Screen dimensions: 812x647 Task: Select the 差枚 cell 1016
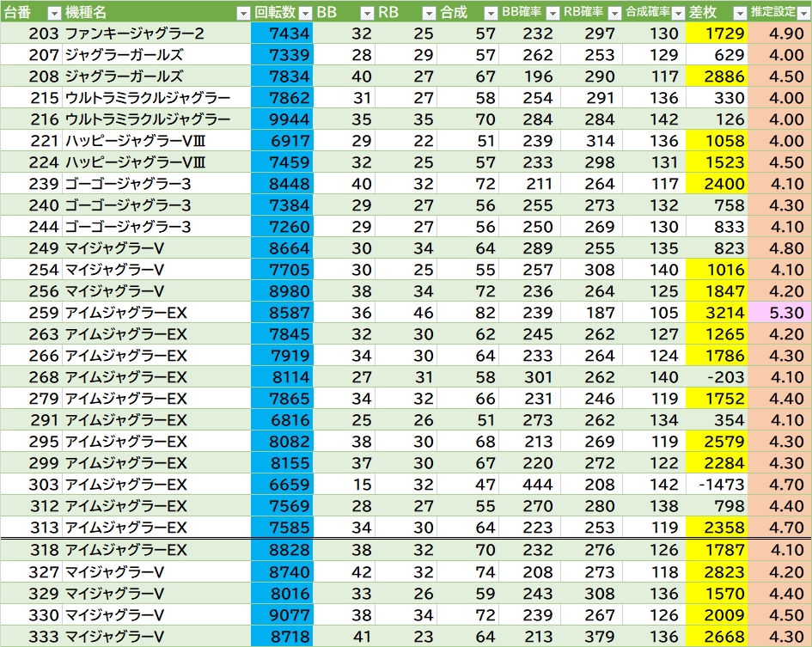[x=717, y=269]
